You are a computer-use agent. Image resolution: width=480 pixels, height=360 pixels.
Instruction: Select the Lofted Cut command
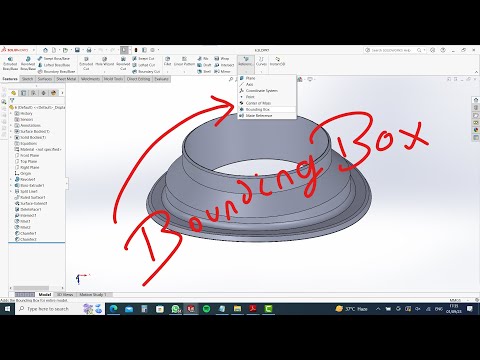(144, 65)
